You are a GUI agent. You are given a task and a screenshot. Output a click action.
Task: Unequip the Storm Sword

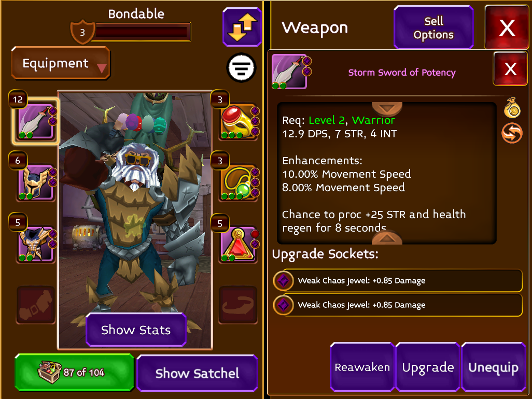493,367
